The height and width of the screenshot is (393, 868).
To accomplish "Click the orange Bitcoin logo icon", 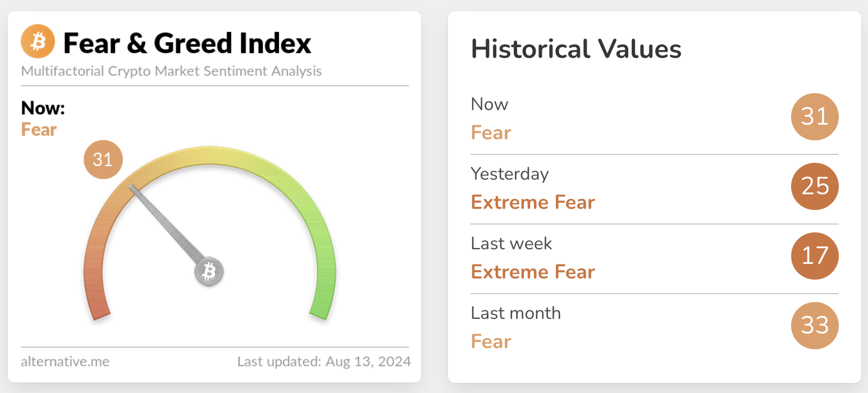I will click(x=38, y=42).
